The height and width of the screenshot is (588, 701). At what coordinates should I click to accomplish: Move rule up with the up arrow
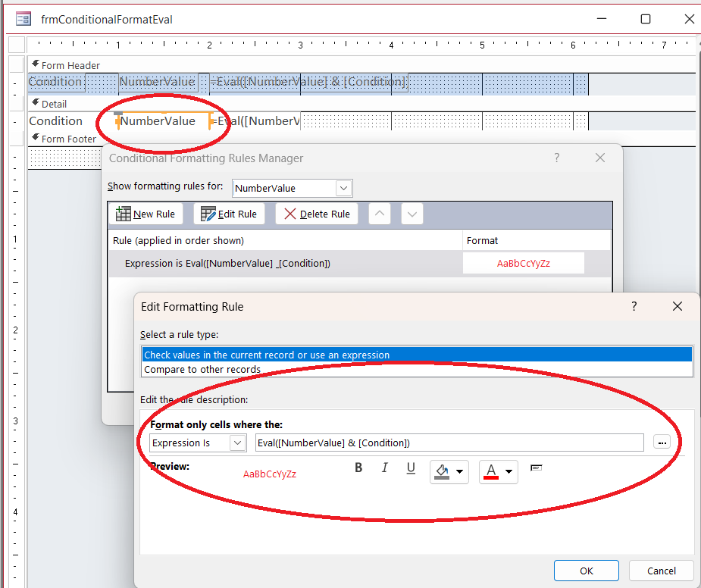coord(380,214)
